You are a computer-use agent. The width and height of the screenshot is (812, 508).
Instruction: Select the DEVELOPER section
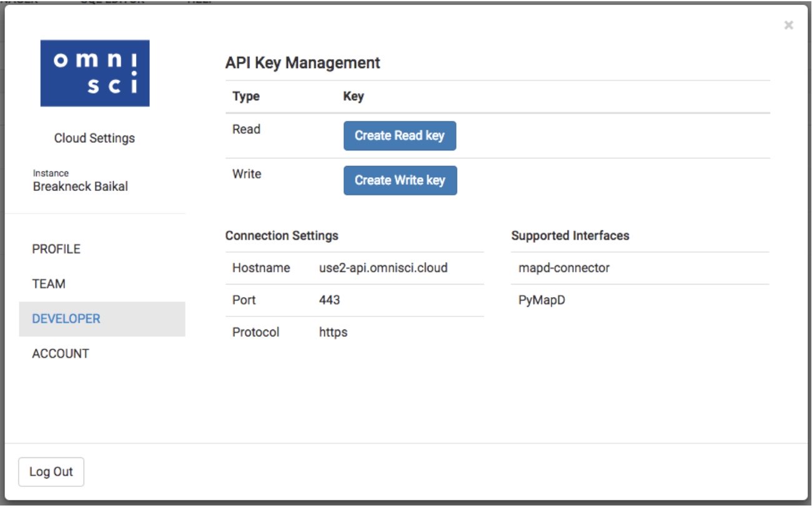[102, 319]
